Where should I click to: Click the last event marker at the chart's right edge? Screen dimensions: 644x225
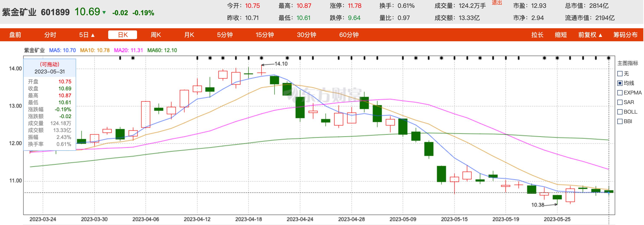[609, 58]
